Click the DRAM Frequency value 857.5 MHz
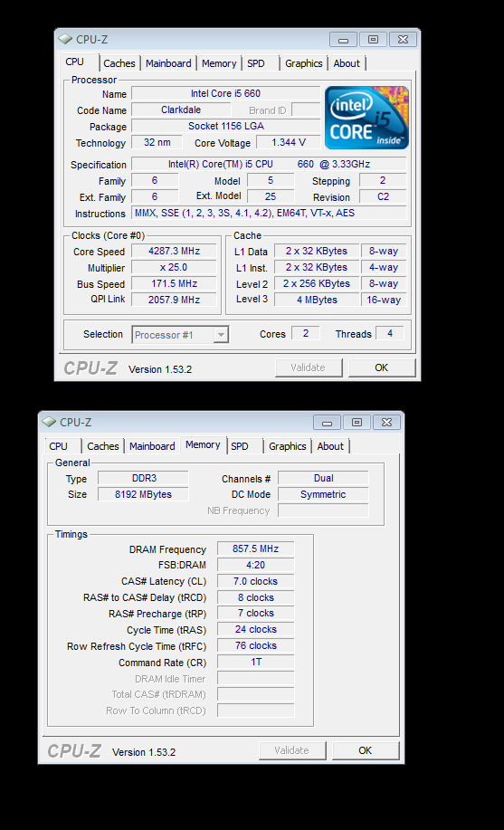This screenshot has height=830, width=504. pyautogui.click(x=256, y=549)
